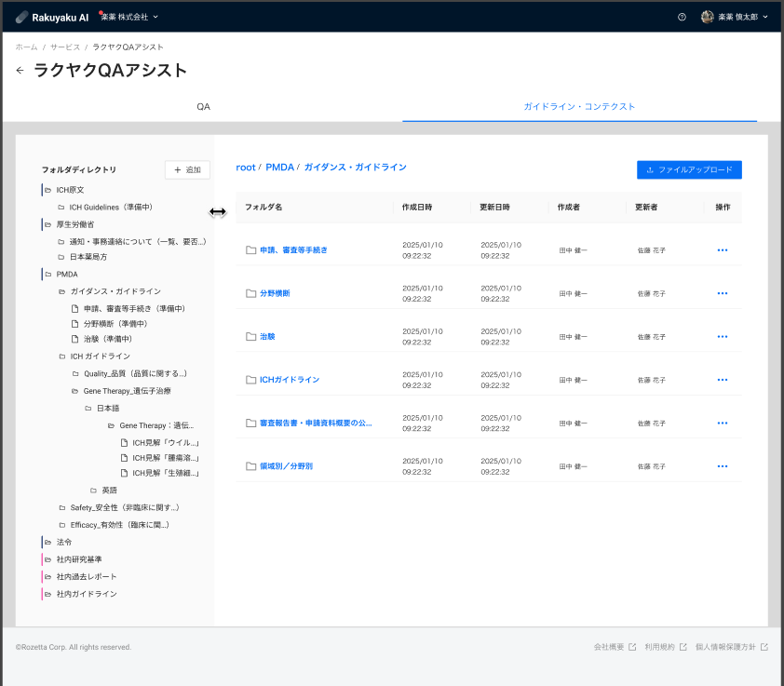Click external-link icon next to 利用規約
Viewport: 784px width, 686px height.
tap(683, 647)
